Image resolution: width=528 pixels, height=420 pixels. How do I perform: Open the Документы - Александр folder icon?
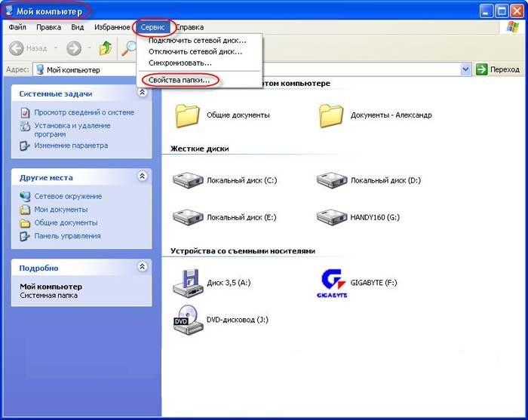pyautogui.click(x=331, y=115)
